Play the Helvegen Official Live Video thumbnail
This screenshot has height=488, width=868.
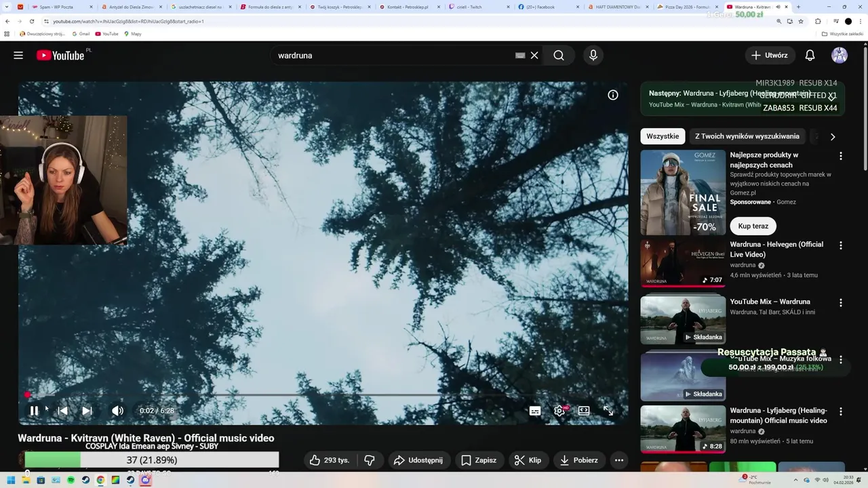683,263
